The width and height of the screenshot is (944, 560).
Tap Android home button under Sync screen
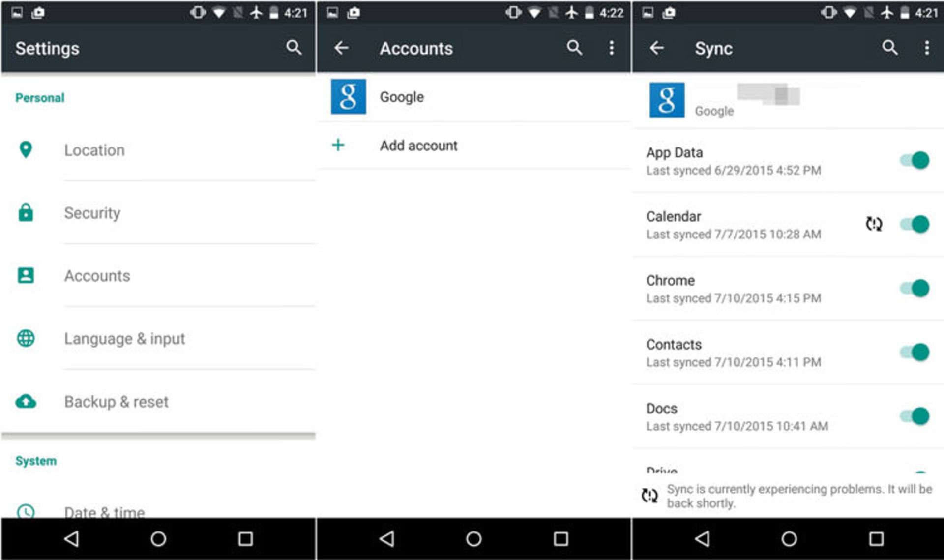click(x=789, y=539)
